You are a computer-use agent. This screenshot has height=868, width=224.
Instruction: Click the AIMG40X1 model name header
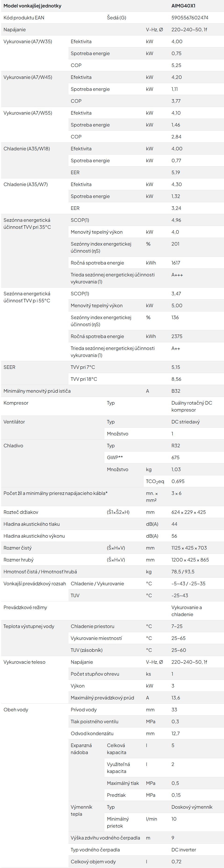tap(183, 6)
